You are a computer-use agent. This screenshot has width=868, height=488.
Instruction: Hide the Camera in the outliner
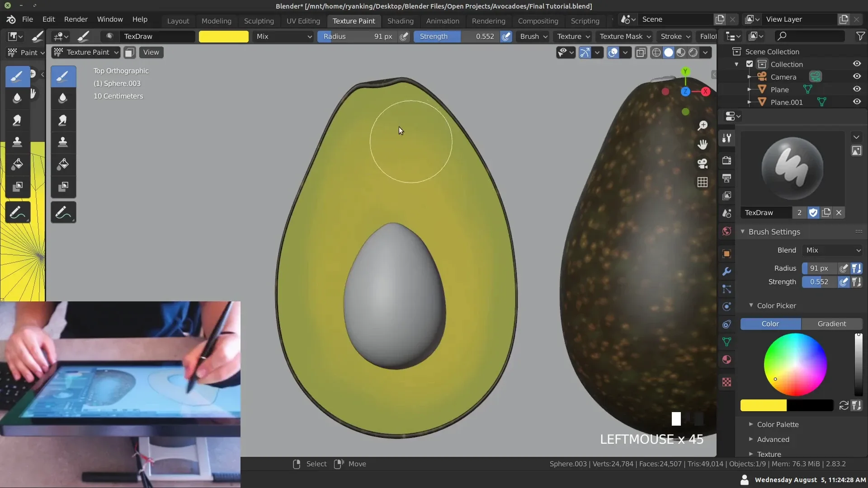[x=857, y=76]
